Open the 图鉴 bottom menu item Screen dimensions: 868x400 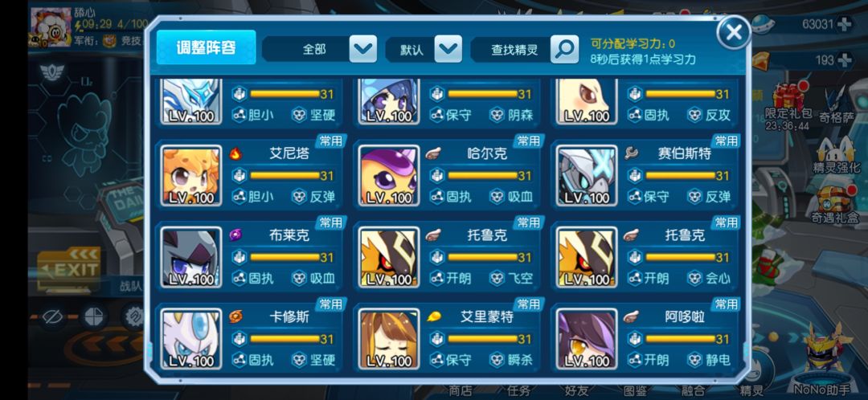(x=635, y=390)
